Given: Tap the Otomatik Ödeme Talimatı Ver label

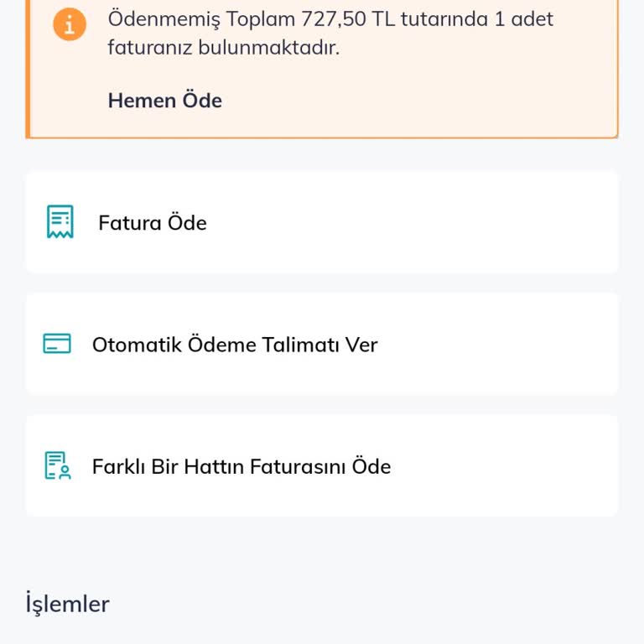Looking at the screenshot, I should tap(235, 344).
